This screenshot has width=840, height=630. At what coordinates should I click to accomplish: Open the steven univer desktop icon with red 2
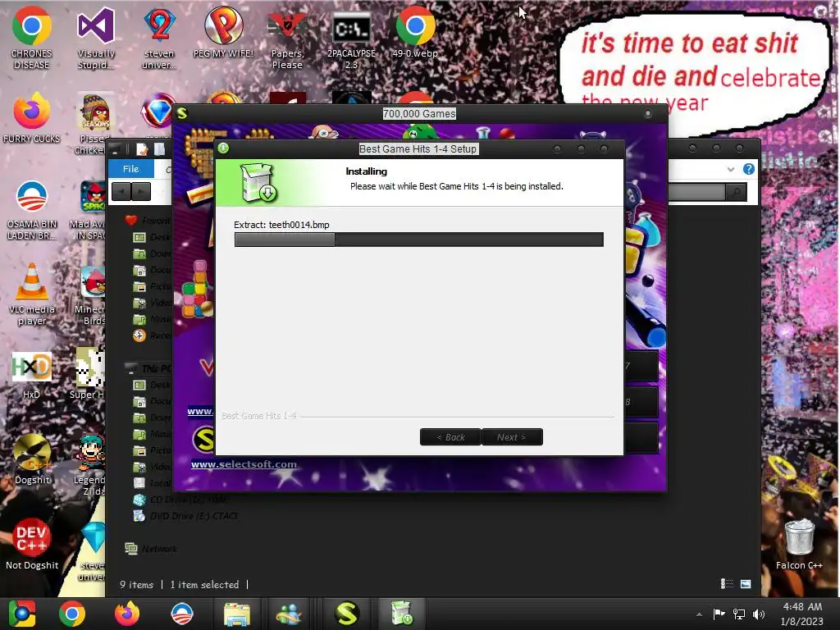click(159, 38)
